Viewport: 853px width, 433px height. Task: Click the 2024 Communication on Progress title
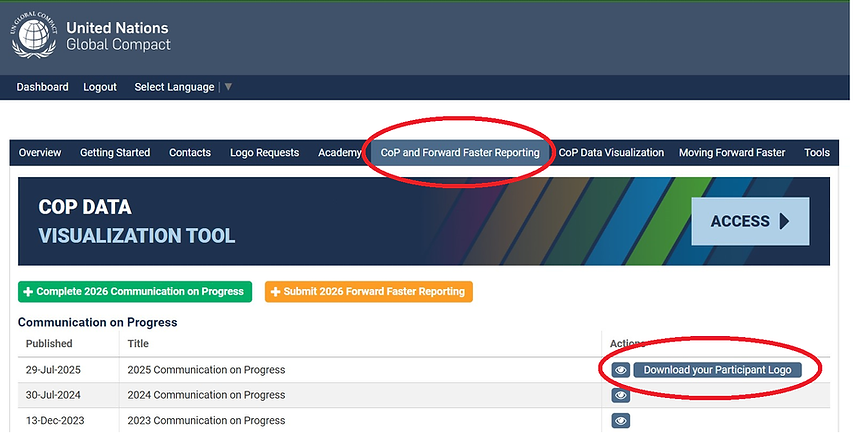[x=206, y=395]
